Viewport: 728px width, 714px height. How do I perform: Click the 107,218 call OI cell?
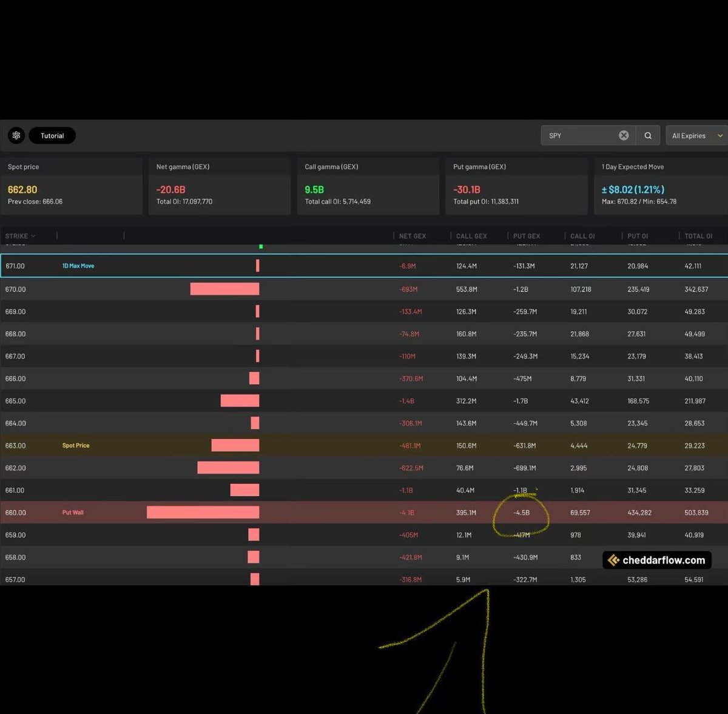[x=581, y=289]
